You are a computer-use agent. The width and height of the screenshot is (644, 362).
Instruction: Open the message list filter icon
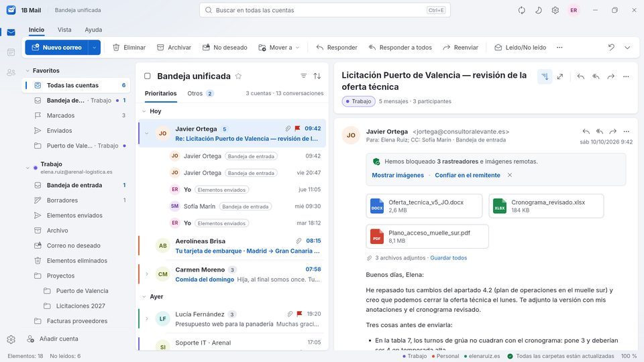[303, 76]
